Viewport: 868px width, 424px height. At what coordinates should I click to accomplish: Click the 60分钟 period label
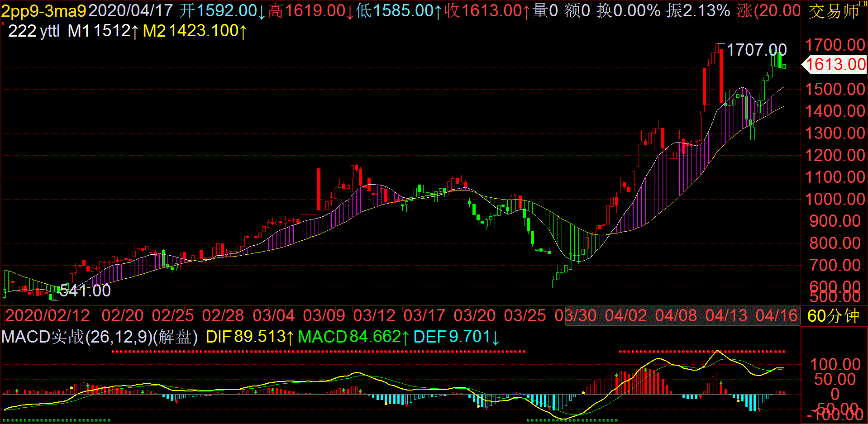pyautogui.click(x=833, y=316)
